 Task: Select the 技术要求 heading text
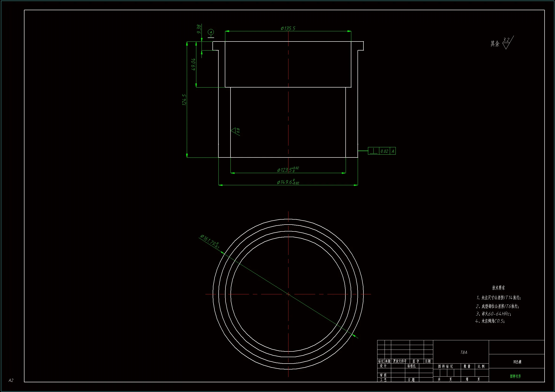pyautogui.click(x=499, y=288)
